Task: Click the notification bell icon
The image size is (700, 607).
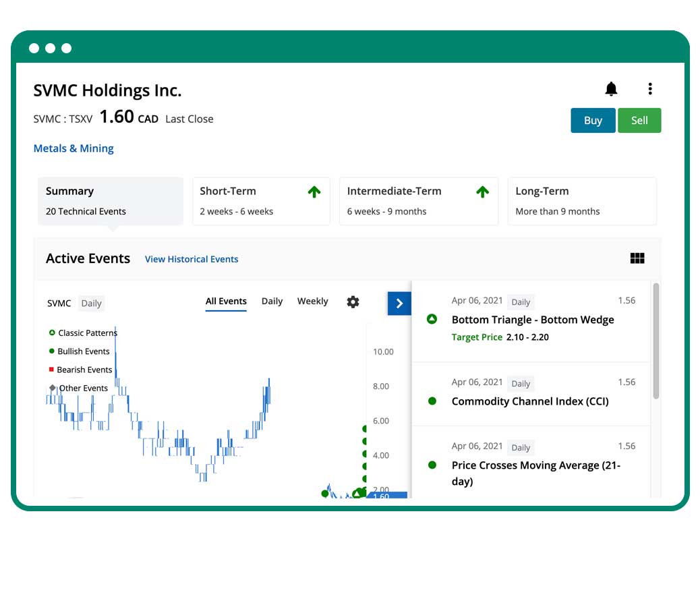Action: coord(611,89)
